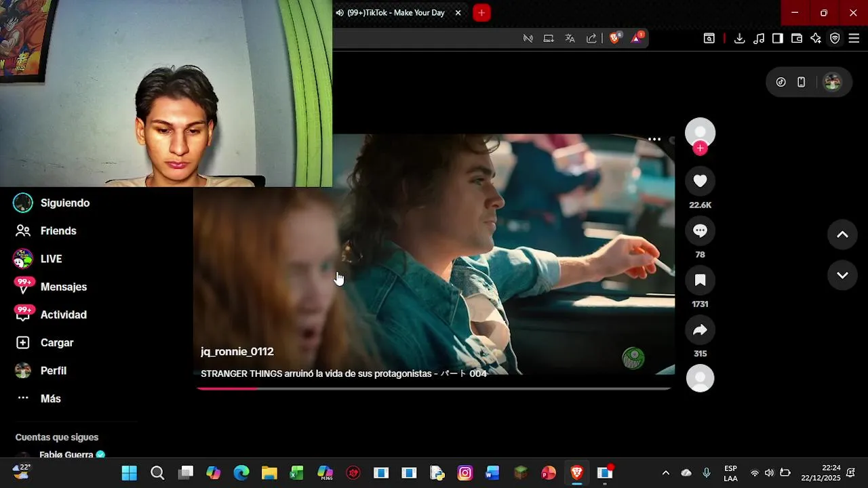Follow the creator with the red plus badge
Viewport: 868px width, 488px height.
click(x=700, y=148)
